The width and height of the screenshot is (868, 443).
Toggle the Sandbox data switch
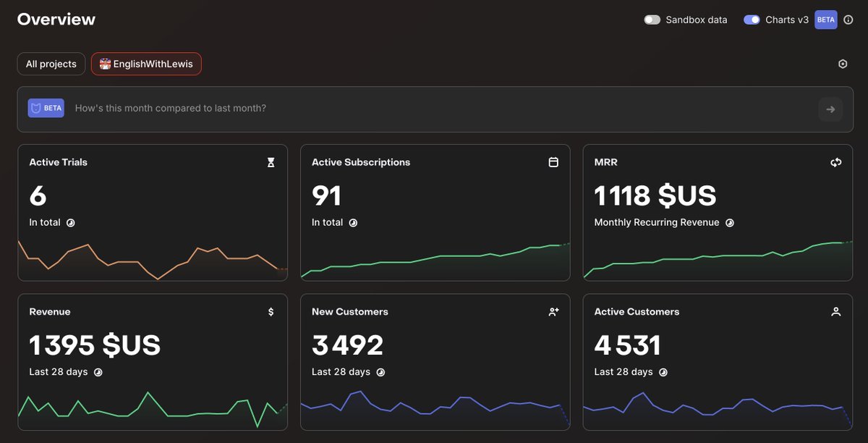652,20
